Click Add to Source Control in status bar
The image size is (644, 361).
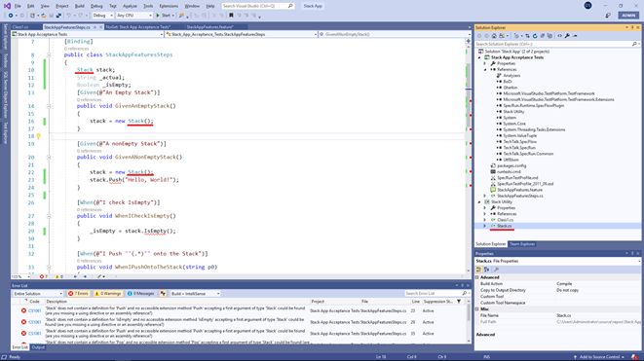(x=599, y=357)
